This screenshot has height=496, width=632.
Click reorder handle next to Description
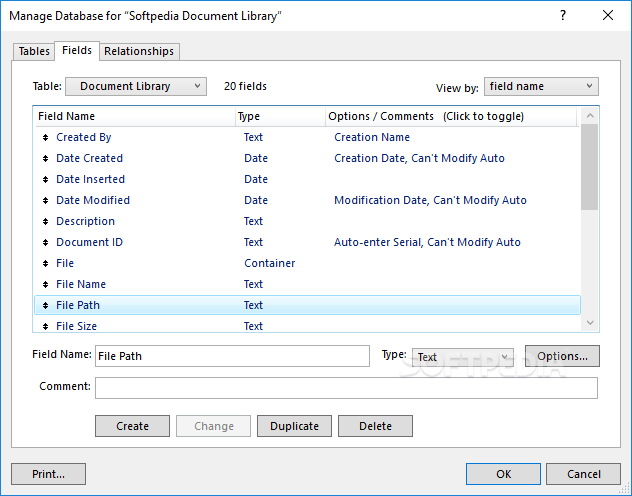(x=45, y=221)
